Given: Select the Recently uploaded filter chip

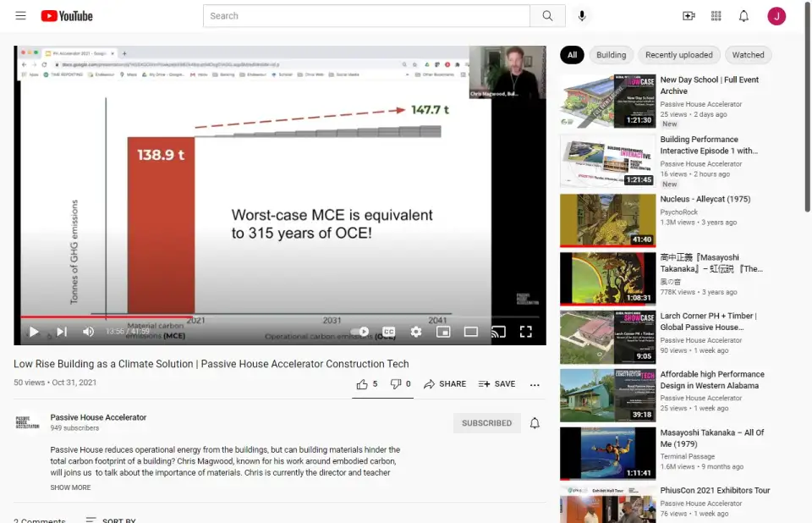Looking at the screenshot, I should (678, 55).
